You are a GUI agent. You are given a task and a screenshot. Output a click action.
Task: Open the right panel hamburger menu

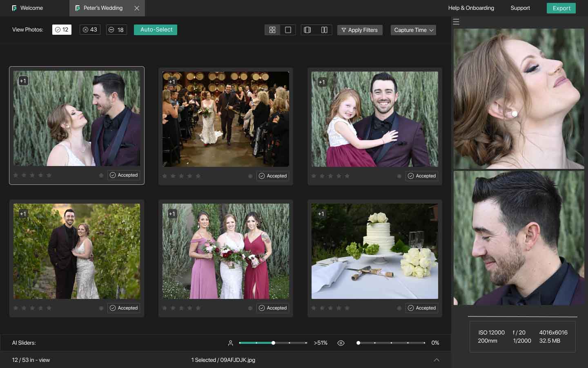(x=456, y=22)
